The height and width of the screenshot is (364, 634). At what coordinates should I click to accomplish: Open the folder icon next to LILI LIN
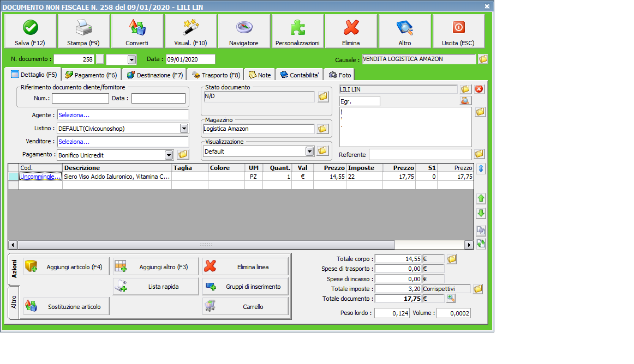[465, 89]
